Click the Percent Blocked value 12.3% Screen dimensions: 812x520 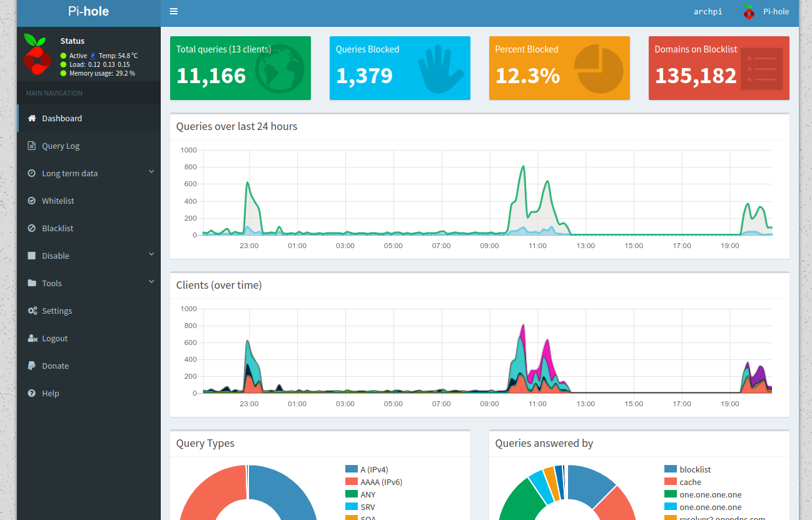[527, 76]
